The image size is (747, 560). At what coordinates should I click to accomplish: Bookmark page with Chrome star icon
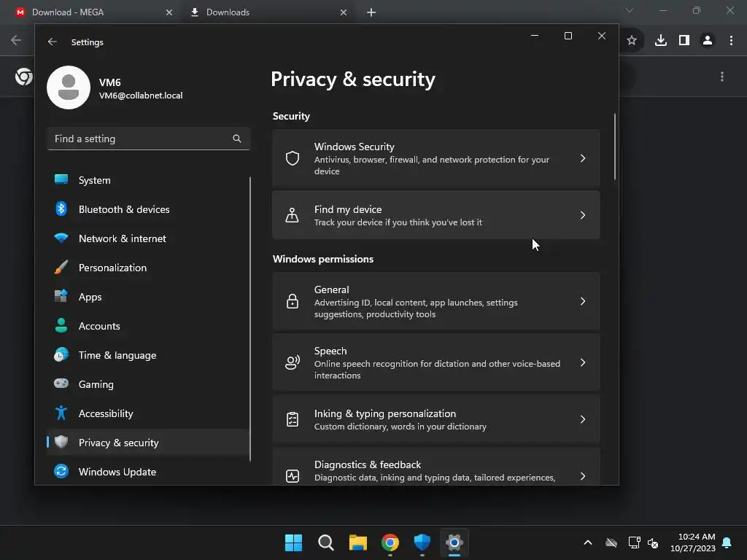click(632, 41)
